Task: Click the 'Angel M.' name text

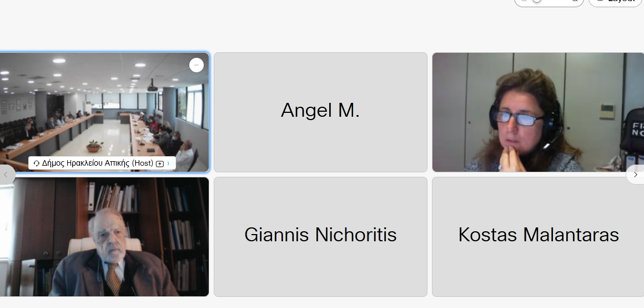Action: (x=320, y=110)
